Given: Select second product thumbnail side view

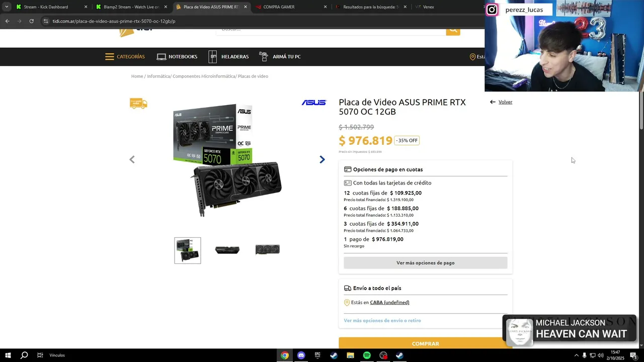Looking at the screenshot, I should coord(227,250).
